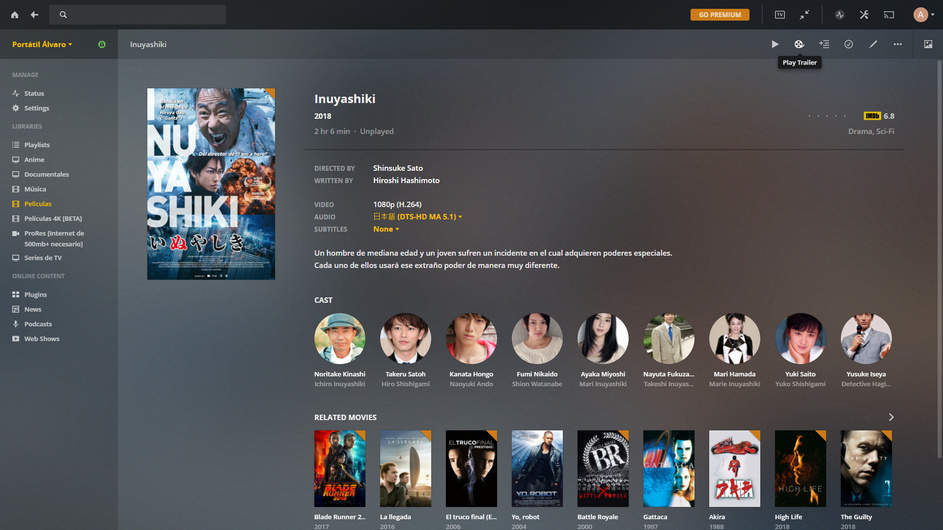Viewport: 943px width, 530px height.
Task: Open cast member Kanata Hongo
Action: point(471,338)
